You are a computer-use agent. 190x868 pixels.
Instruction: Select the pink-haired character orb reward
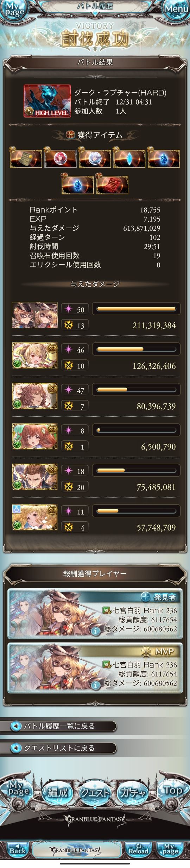[x=60, y=159]
